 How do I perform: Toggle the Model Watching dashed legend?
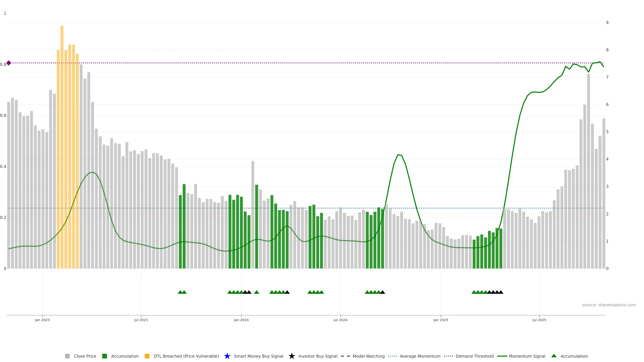(x=345, y=356)
